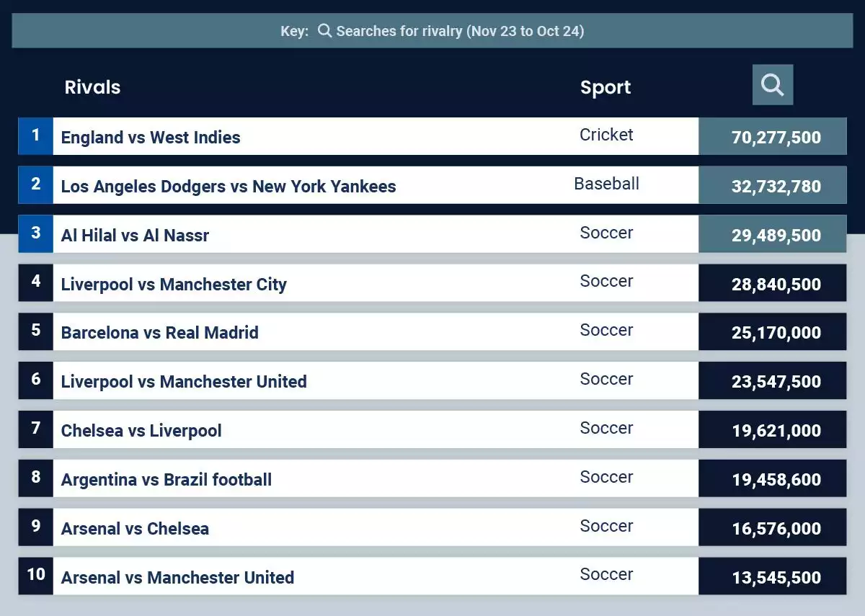Screen dimensions: 865x616
Task: Select the rank 3 badge
Action: point(35,234)
